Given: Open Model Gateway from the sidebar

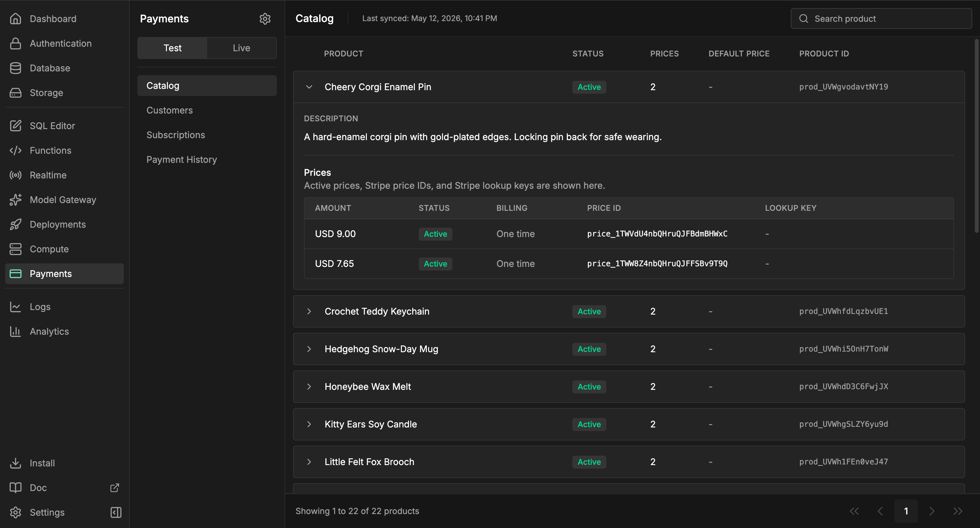Looking at the screenshot, I should 64,199.
